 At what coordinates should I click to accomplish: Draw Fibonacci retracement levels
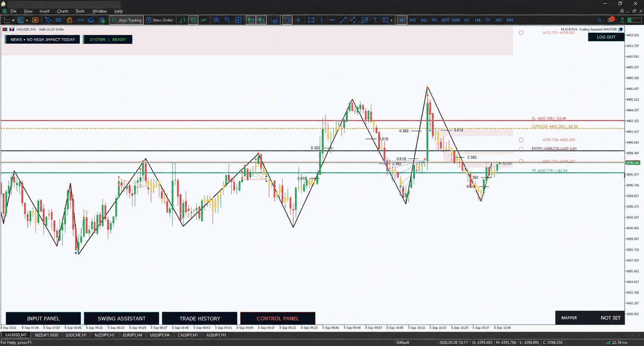(365, 20)
